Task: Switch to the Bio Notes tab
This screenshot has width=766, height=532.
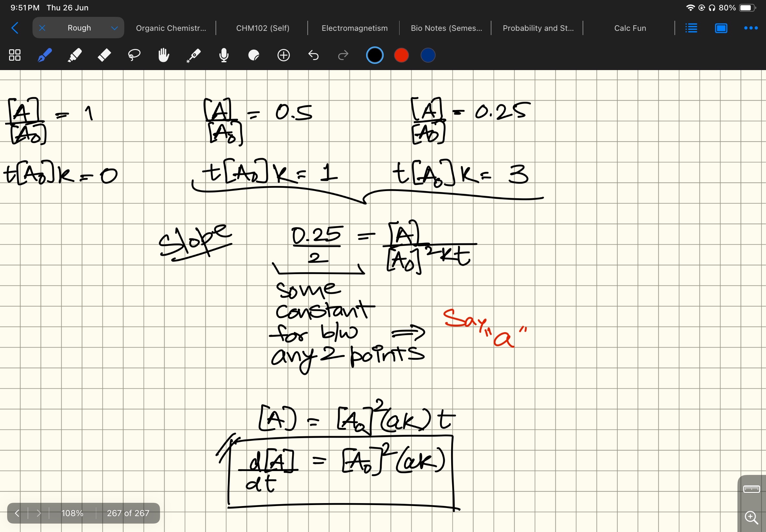Action: coord(446,28)
